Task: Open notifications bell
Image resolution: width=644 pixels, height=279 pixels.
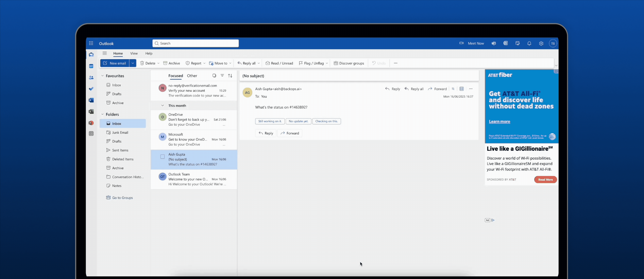Action: [x=529, y=43]
